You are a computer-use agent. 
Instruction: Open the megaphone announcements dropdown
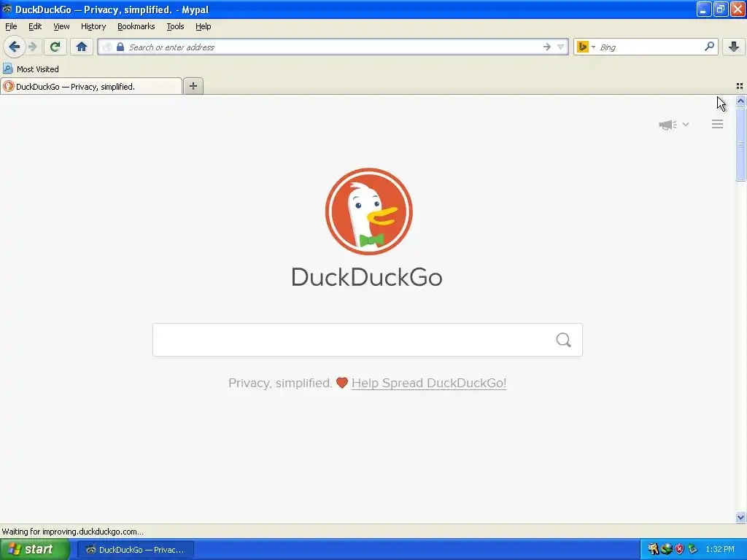[673, 125]
